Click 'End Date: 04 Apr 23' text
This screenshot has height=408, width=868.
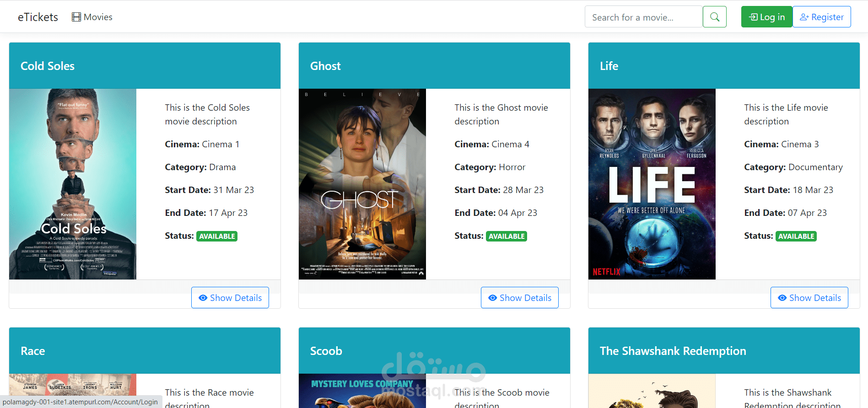coord(496,213)
